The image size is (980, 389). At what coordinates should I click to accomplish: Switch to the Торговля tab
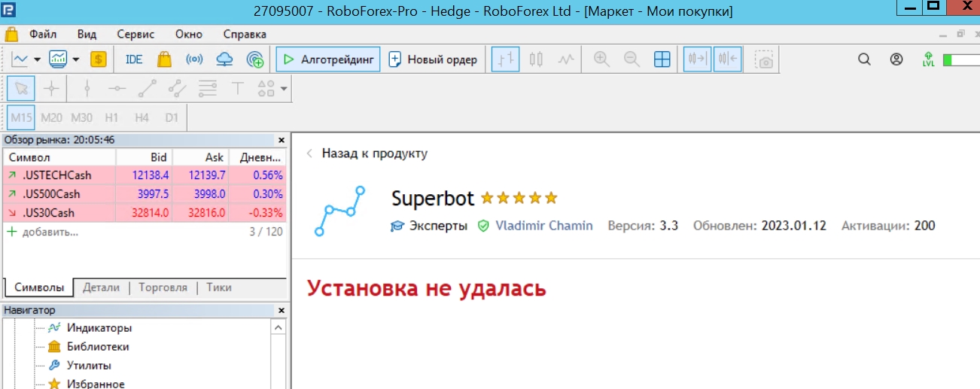[x=163, y=287]
